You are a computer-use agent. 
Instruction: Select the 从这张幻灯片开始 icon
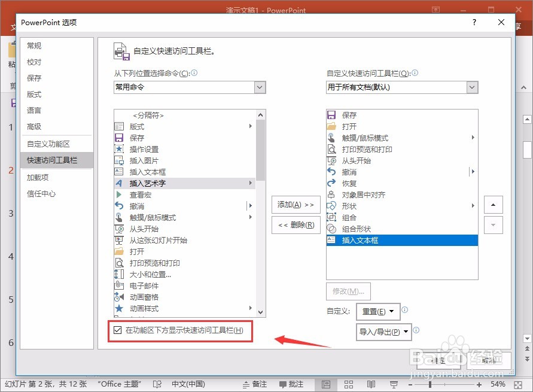(119, 240)
